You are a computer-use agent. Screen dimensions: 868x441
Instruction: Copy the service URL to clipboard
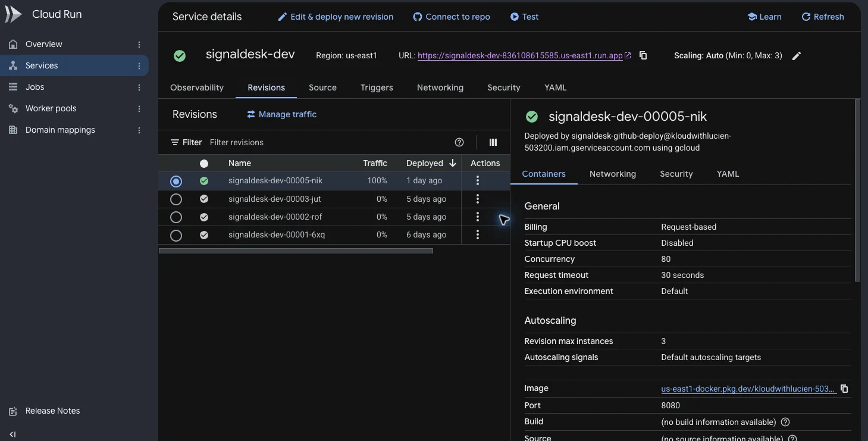click(643, 55)
